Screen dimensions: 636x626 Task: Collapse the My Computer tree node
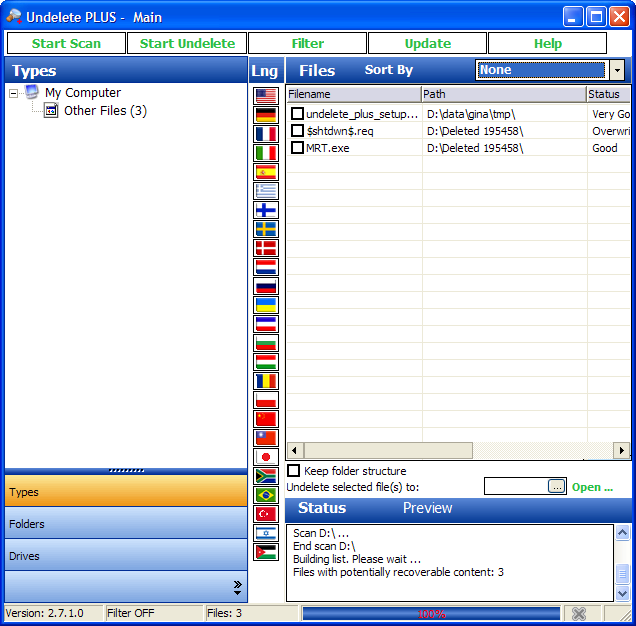(13, 94)
